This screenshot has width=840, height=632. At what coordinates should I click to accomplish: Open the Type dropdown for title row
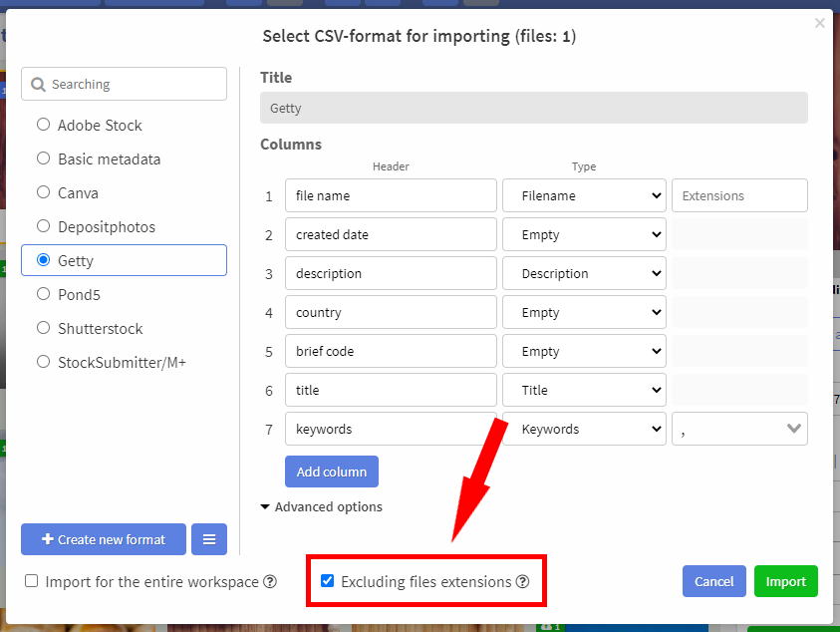tap(584, 390)
